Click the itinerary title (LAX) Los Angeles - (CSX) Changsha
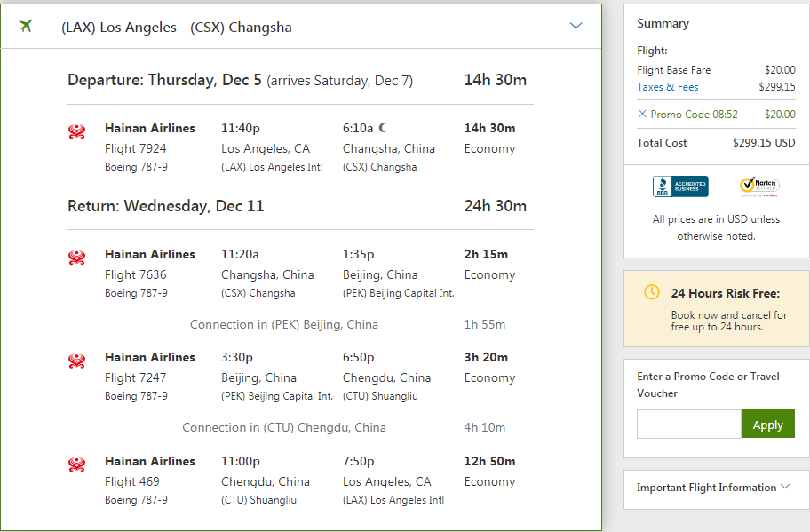The image size is (810, 532). pos(176,28)
